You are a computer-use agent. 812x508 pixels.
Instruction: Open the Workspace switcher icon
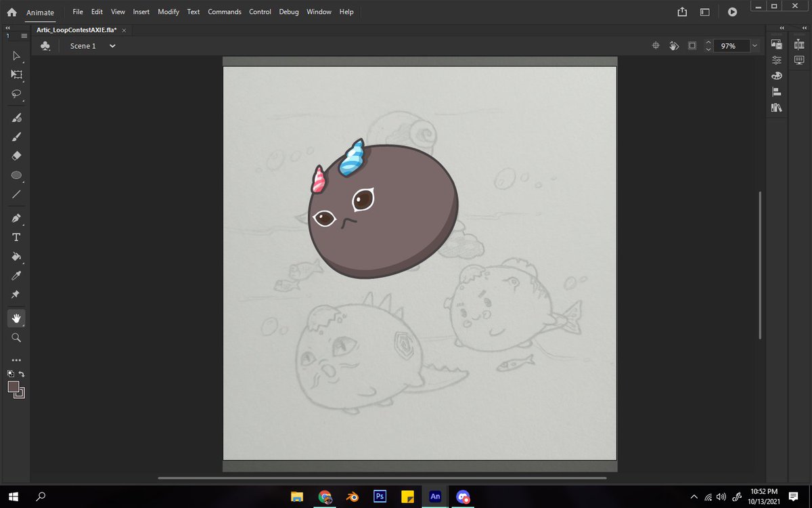(x=704, y=12)
